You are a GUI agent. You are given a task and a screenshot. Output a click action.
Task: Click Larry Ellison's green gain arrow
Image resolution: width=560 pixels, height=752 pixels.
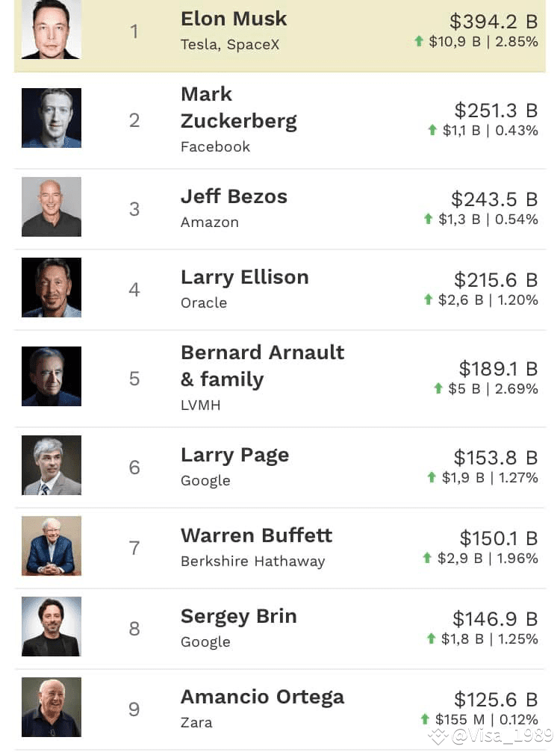coord(428,299)
